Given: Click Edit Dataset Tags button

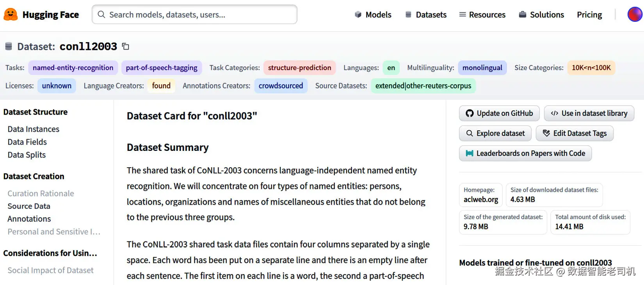Looking at the screenshot, I should pyautogui.click(x=574, y=133).
